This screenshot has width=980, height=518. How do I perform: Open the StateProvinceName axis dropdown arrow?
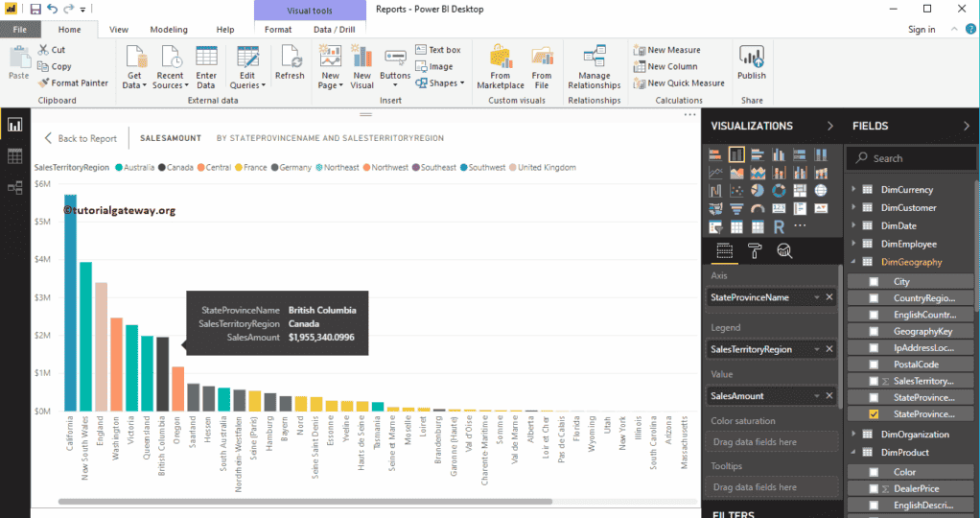[816, 297]
